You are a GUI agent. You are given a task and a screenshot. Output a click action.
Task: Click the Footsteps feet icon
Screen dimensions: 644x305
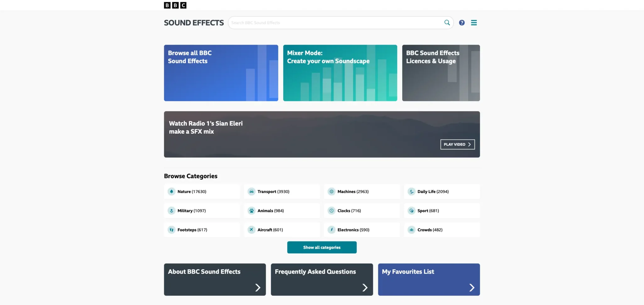[x=171, y=230]
